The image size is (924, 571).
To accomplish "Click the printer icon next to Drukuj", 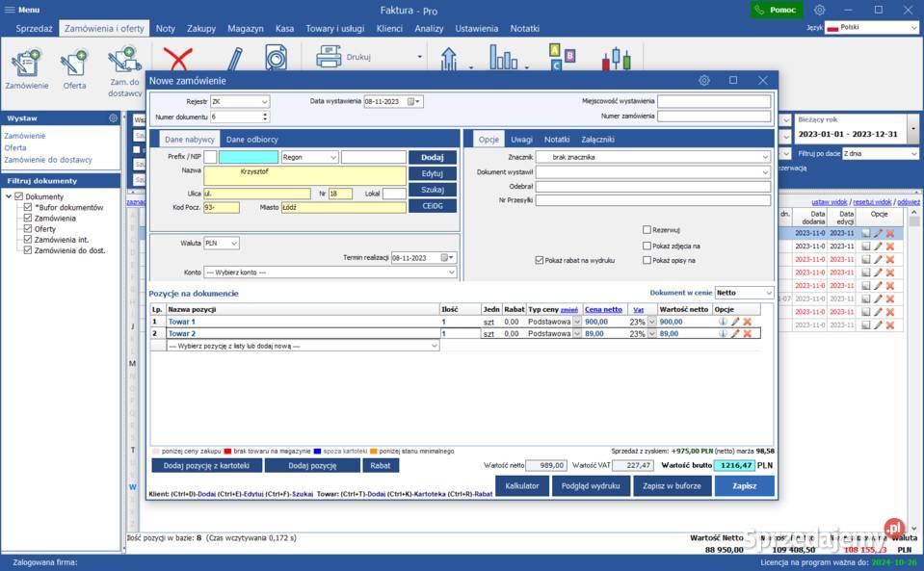I will [329, 58].
